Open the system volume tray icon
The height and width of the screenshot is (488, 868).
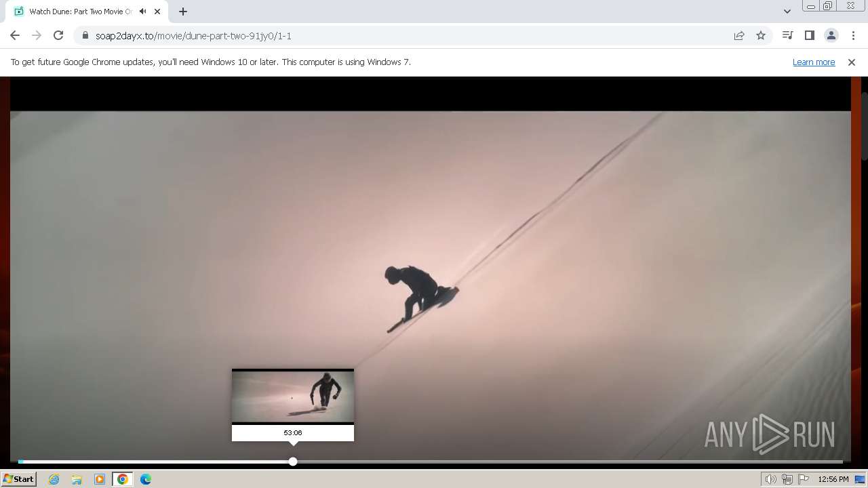click(770, 479)
